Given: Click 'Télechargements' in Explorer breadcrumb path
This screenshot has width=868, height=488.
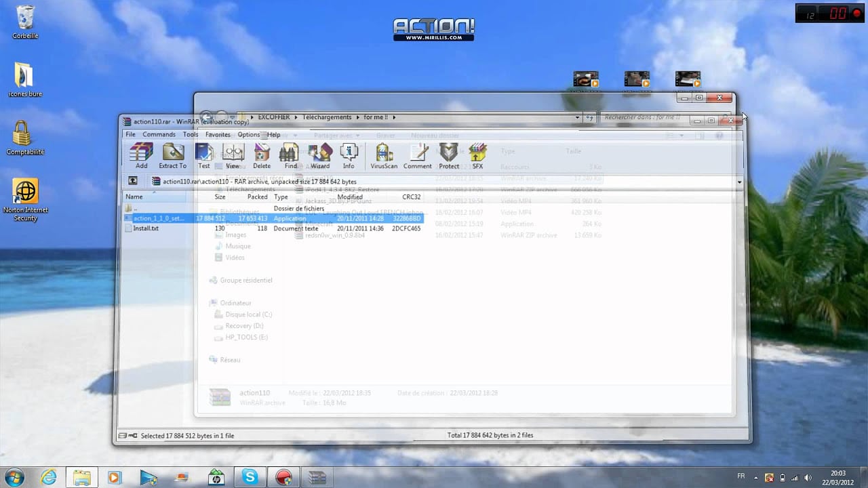Looking at the screenshot, I should click(x=327, y=117).
